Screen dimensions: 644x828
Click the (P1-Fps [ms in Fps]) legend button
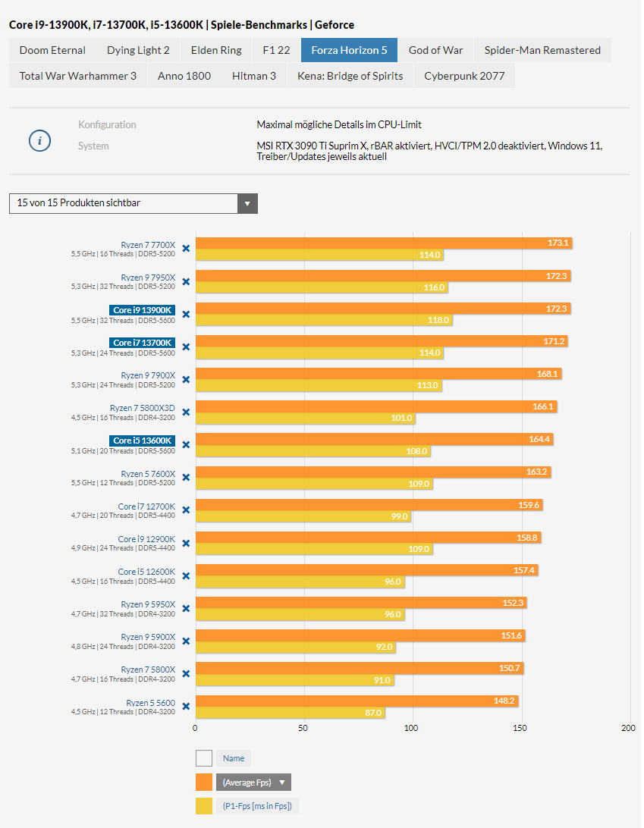tap(257, 806)
